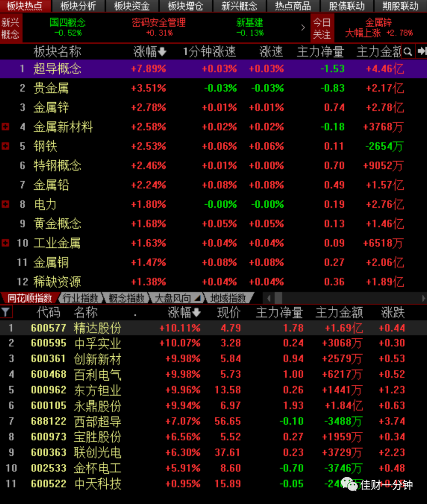Open the 新兴概念 top tab
Viewport: 427px width, 504px height.
coord(239,6)
